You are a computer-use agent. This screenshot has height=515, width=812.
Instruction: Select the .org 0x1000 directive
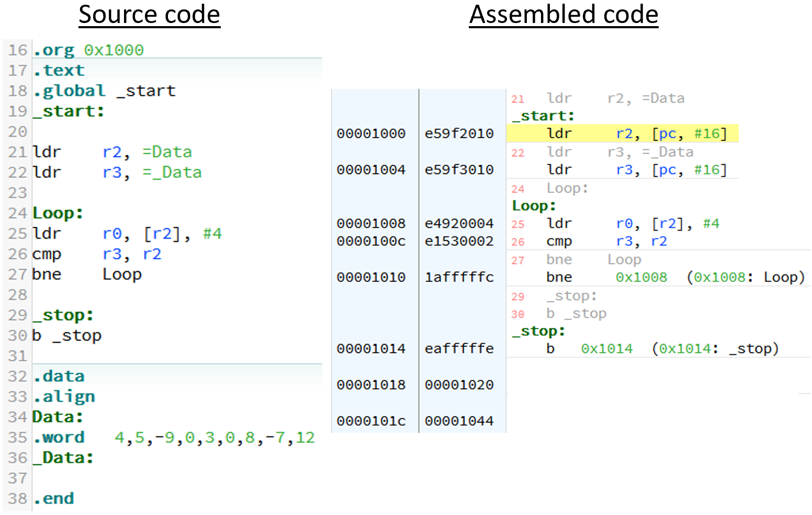pyautogui.click(x=88, y=50)
